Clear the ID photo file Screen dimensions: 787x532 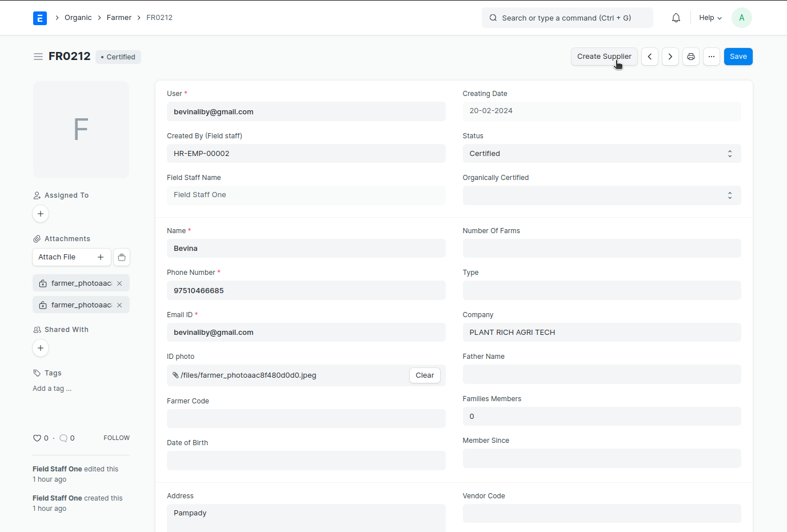pyautogui.click(x=425, y=375)
